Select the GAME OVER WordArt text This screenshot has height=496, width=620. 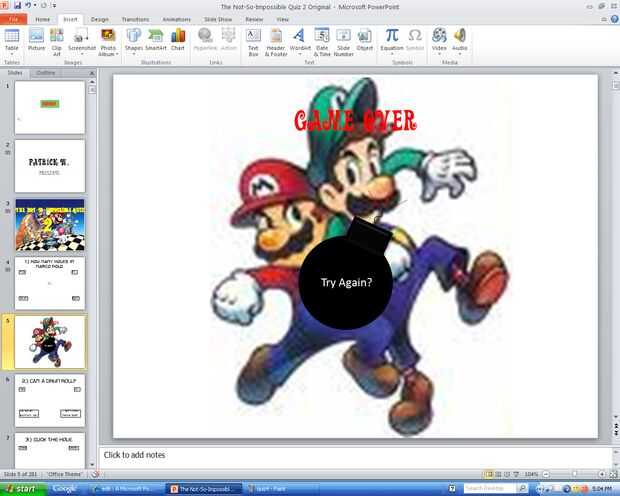[355, 121]
